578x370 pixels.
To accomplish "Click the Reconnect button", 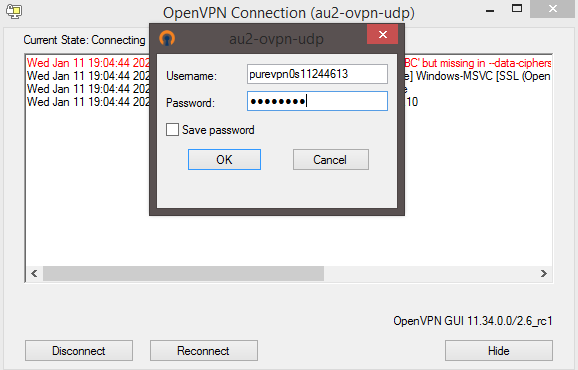I will [x=203, y=350].
